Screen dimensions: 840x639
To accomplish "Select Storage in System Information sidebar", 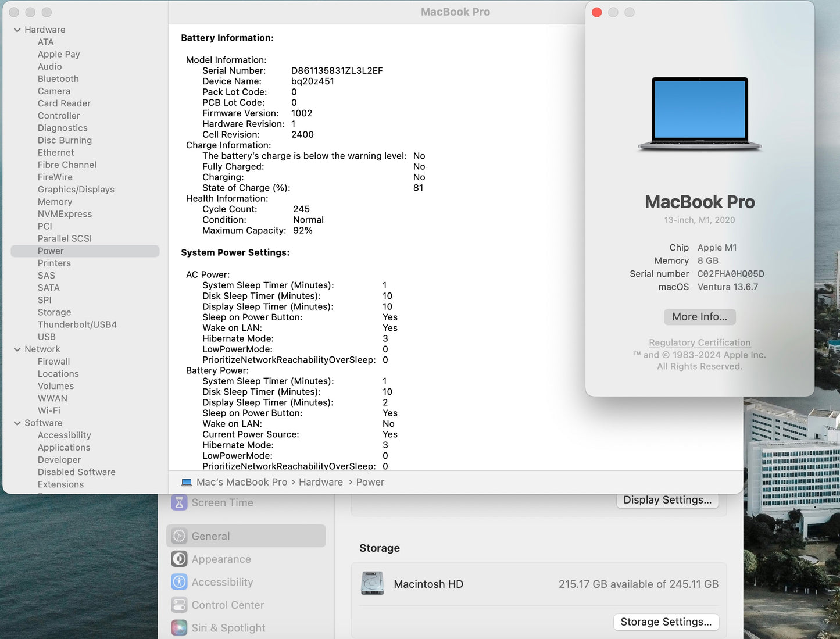I will coord(54,312).
